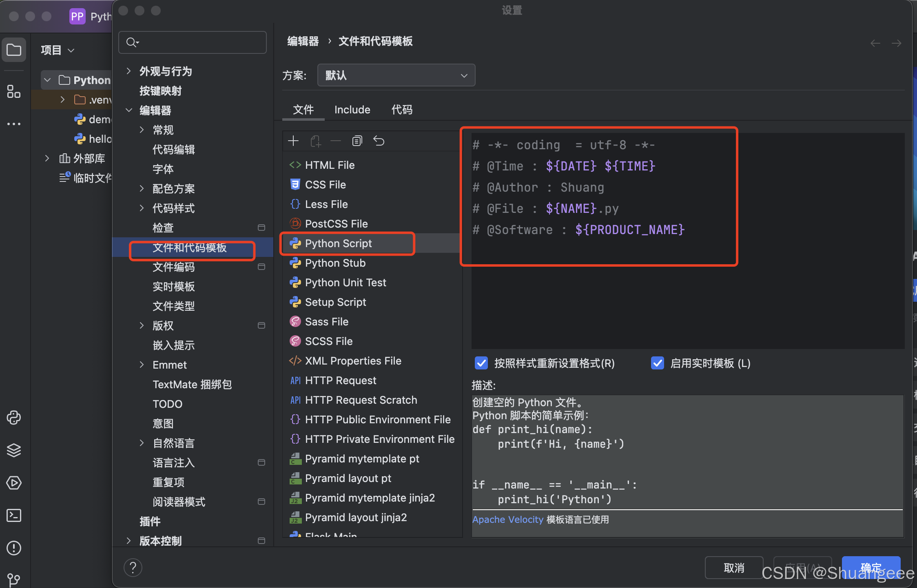Image resolution: width=917 pixels, height=588 pixels.
Task: Disable the enable live templates checkbox
Action: pyautogui.click(x=658, y=363)
